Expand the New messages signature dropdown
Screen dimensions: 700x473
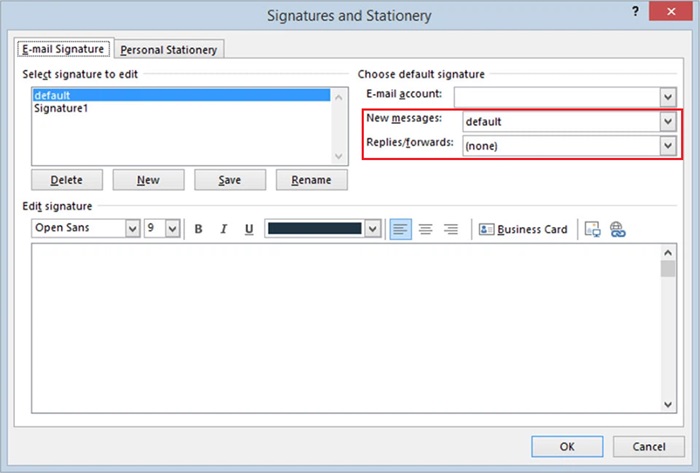tap(668, 121)
